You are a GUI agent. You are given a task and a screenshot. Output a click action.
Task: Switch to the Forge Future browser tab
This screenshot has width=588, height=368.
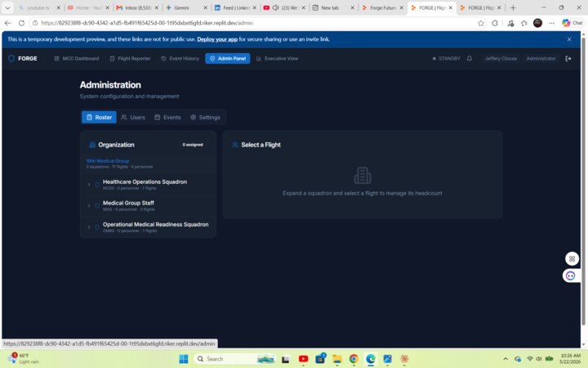pos(382,7)
